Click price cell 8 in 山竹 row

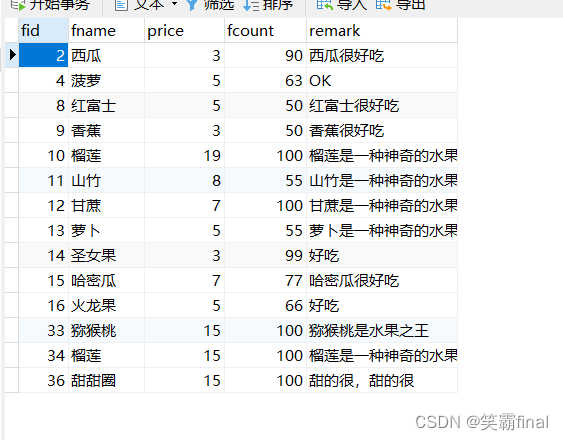184,180
